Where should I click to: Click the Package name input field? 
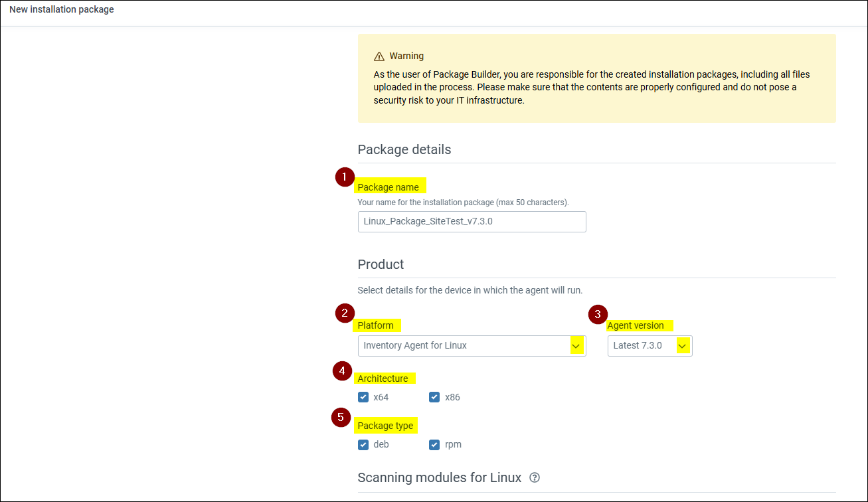tap(472, 222)
